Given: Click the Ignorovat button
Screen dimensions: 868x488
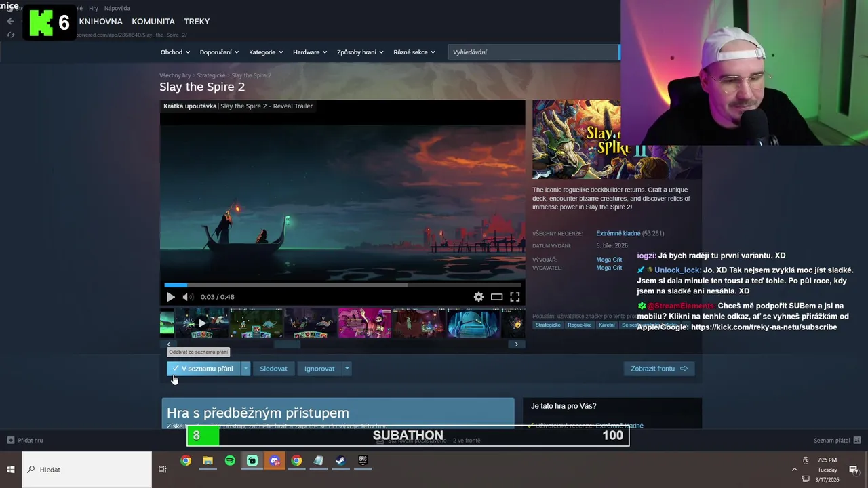Looking at the screenshot, I should click(319, 369).
